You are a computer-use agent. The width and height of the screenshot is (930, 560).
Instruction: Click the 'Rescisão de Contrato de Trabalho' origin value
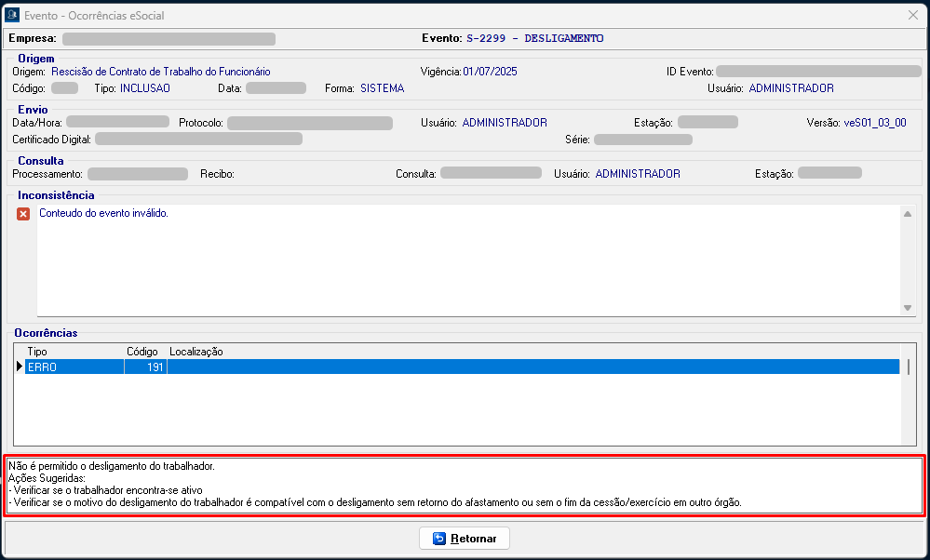[161, 72]
